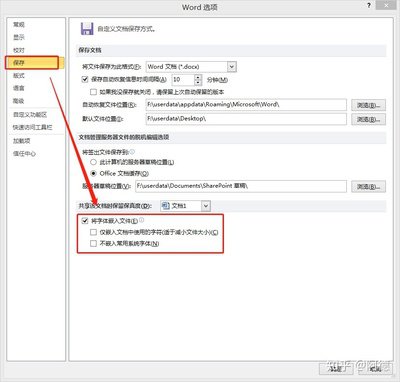This screenshot has height=382, width=400.
Task: Click info icon beside 将字体嵌入文件
Action: (x=142, y=220)
